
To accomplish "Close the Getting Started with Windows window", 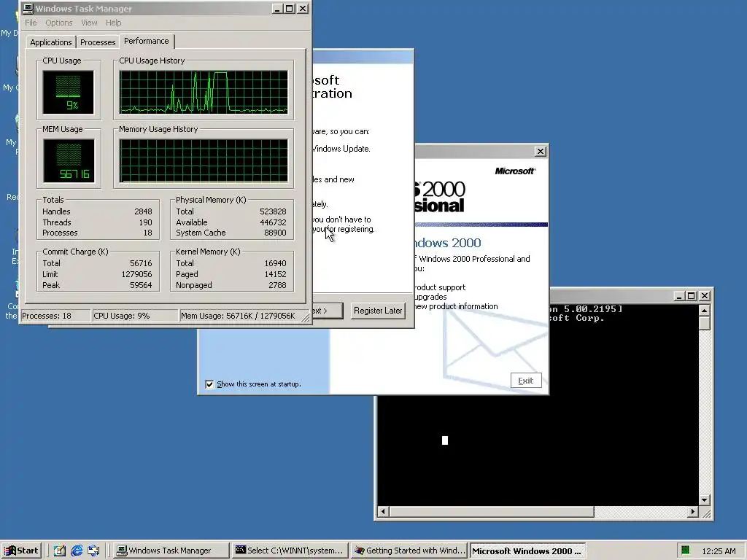I will 541,152.
